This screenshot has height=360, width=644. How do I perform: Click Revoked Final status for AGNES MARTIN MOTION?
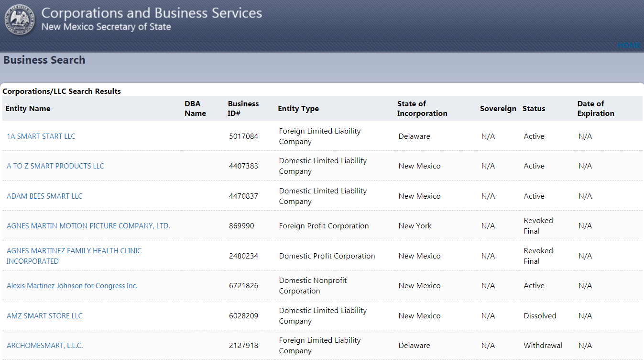pos(538,226)
